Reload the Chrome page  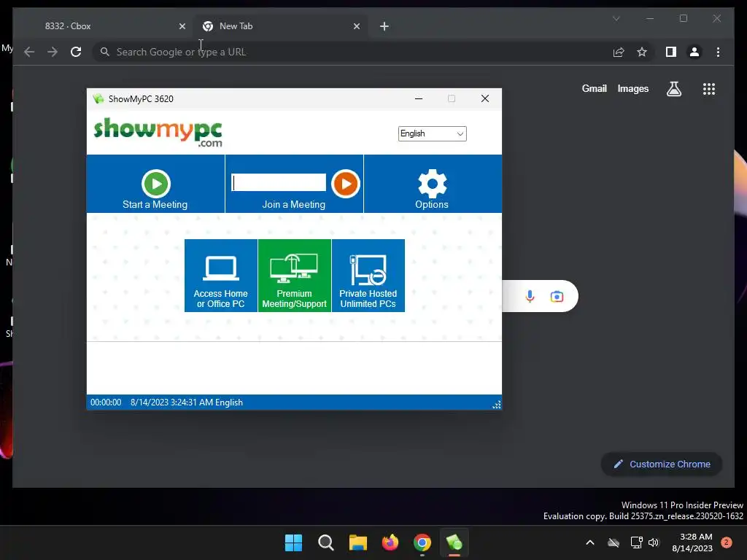(x=76, y=52)
